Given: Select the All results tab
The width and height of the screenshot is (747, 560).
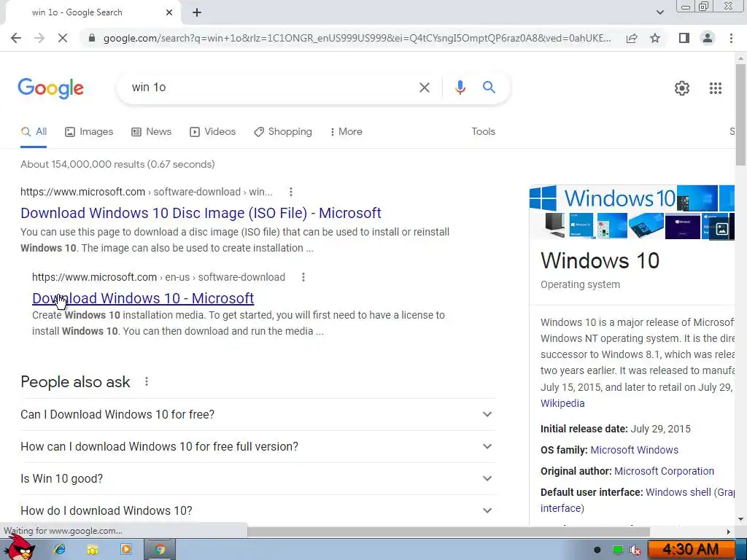Looking at the screenshot, I should tap(34, 132).
